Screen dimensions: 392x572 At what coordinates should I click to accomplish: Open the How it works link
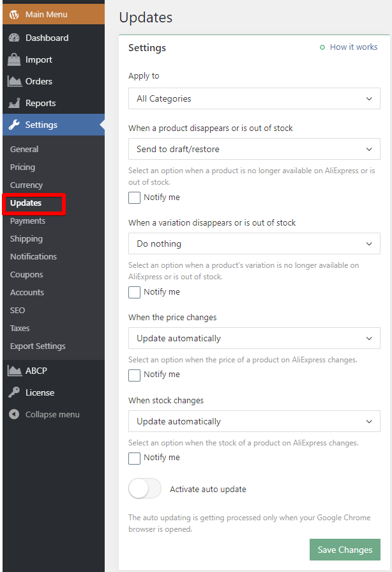[x=353, y=47]
